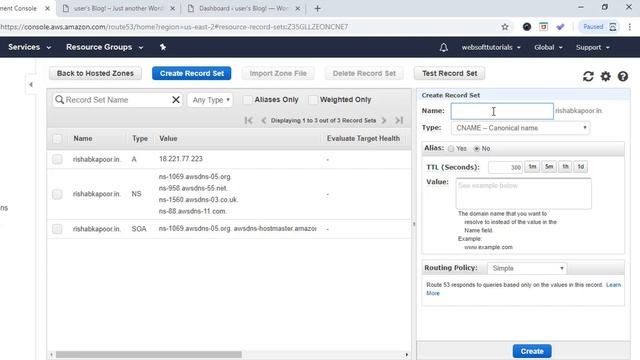Open the help question mark icon
The width and height of the screenshot is (640, 360).
[x=623, y=76]
